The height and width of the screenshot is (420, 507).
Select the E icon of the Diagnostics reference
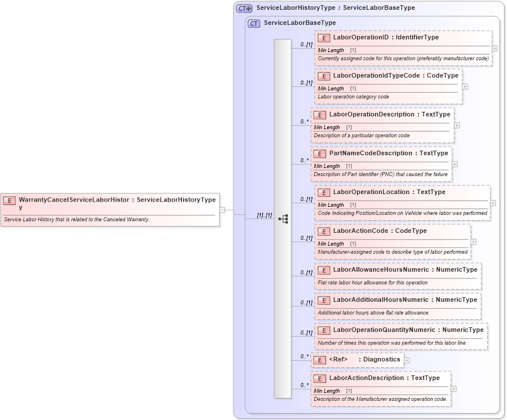tap(319, 360)
